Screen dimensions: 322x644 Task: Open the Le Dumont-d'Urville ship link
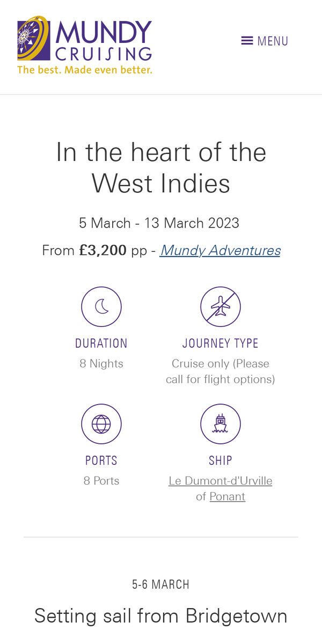[x=220, y=481]
